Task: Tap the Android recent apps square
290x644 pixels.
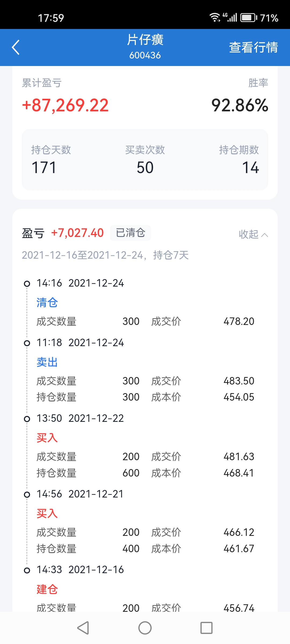Action: click(x=206, y=628)
